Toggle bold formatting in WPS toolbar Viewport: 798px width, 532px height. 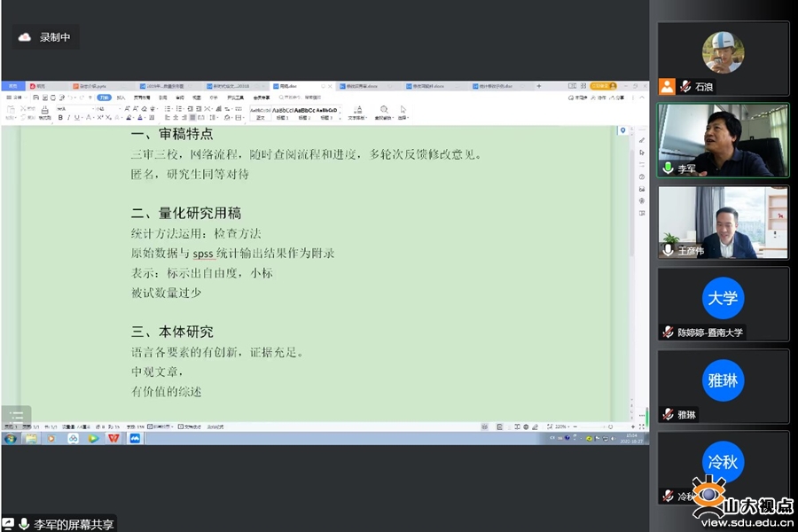pos(60,117)
